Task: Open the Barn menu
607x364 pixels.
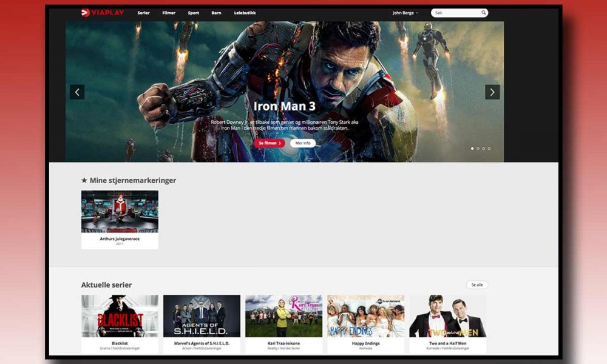Action: coord(217,13)
